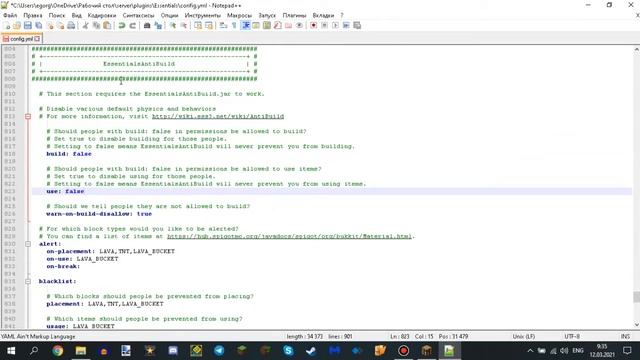The height and width of the screenshot is (360, 640).
Task: Open Telegram from the taskbar
Action: click(219, 351)
